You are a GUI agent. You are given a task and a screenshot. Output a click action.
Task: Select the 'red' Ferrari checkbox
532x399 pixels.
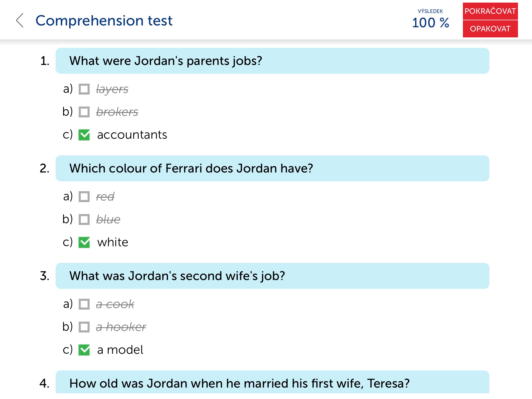[84, 197]
